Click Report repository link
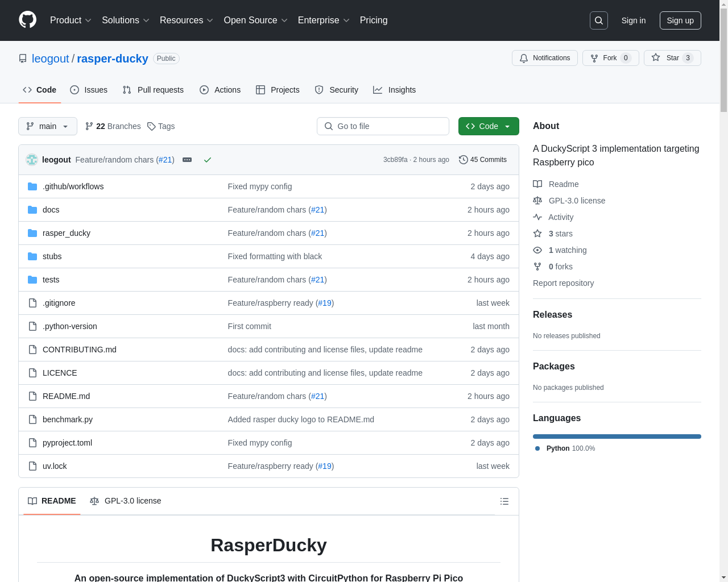Screen dimensions: 728x582 pos(563,283)
